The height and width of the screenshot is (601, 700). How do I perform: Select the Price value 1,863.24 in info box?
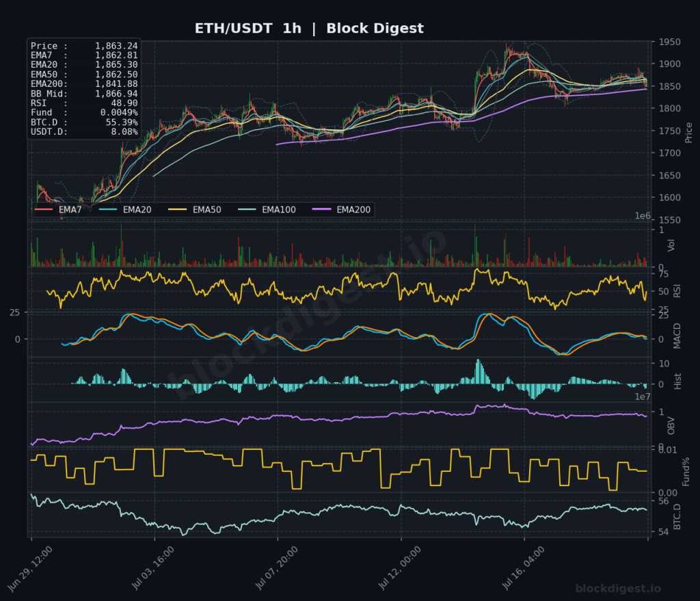click(116, 46)
